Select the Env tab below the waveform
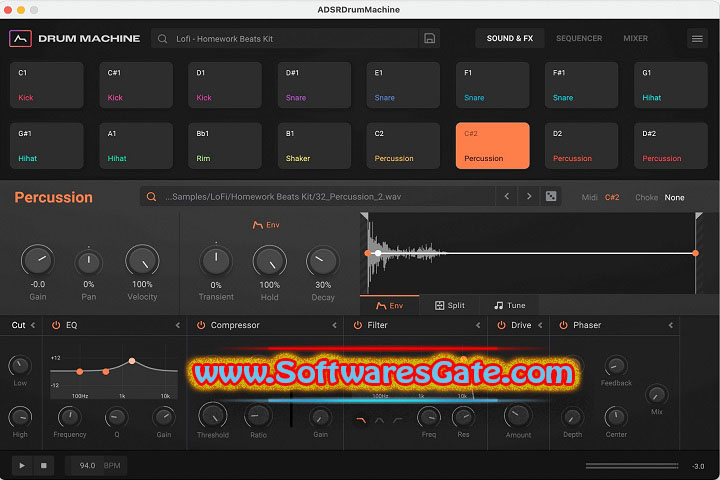The width and height of the screenshot is (720, 480). [x=390, y=305]
